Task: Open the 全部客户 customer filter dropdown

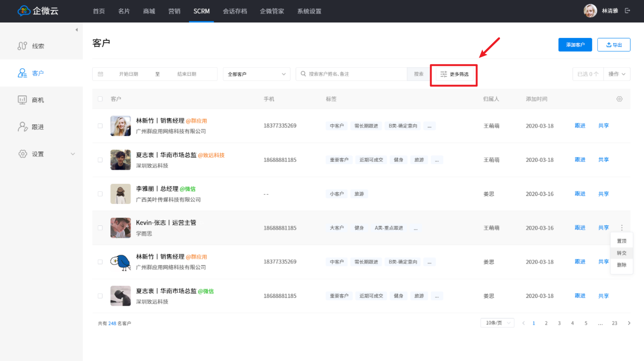Action: tap(257, 74)
